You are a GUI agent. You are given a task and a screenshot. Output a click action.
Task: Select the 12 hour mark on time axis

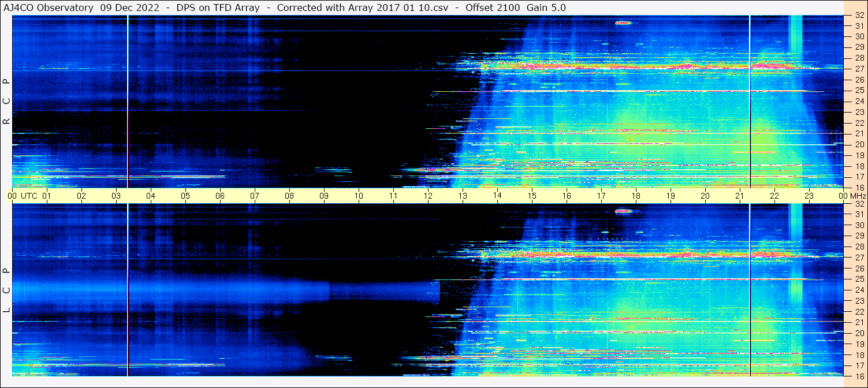click(x=428, y=196)
